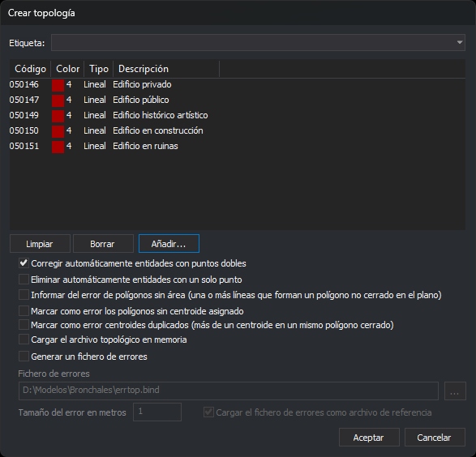Click the Tipo column header
Viewport: 476px width, 457px height.
(99, 69)
